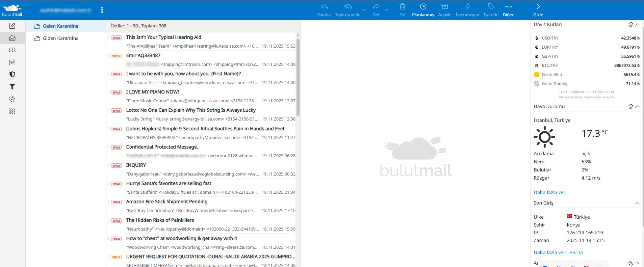Toggle marker circle on 'INQUIRY' message
The height and width of the screenshot is (267, 644).
109,165
